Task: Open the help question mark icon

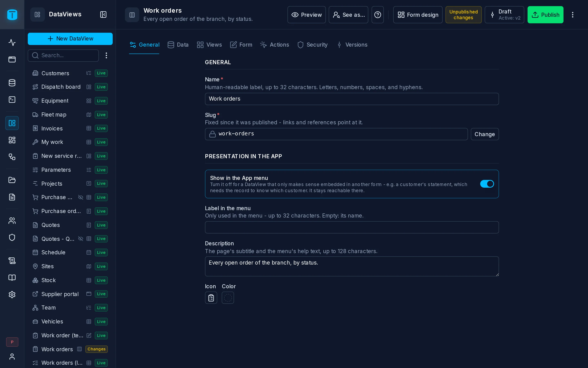Action: [378, 15]
